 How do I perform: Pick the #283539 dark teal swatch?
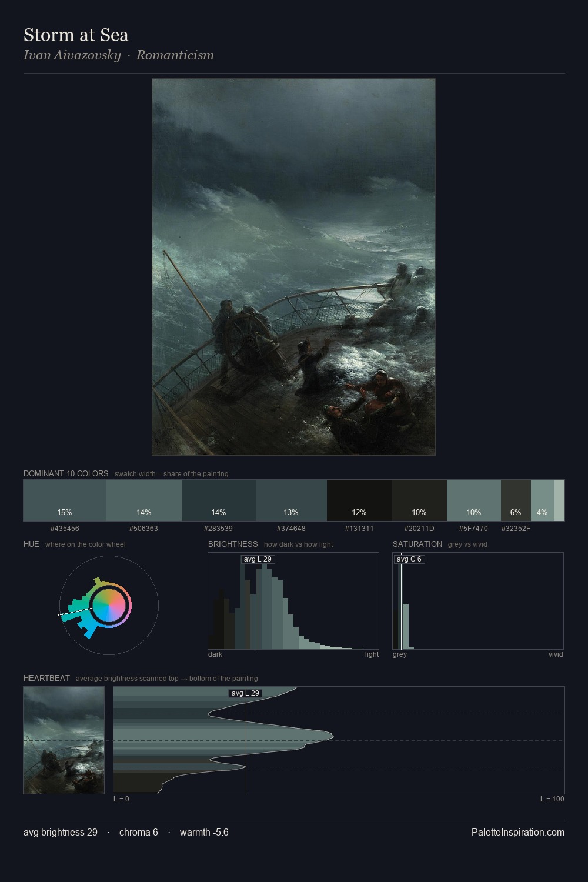pos(219,500)
